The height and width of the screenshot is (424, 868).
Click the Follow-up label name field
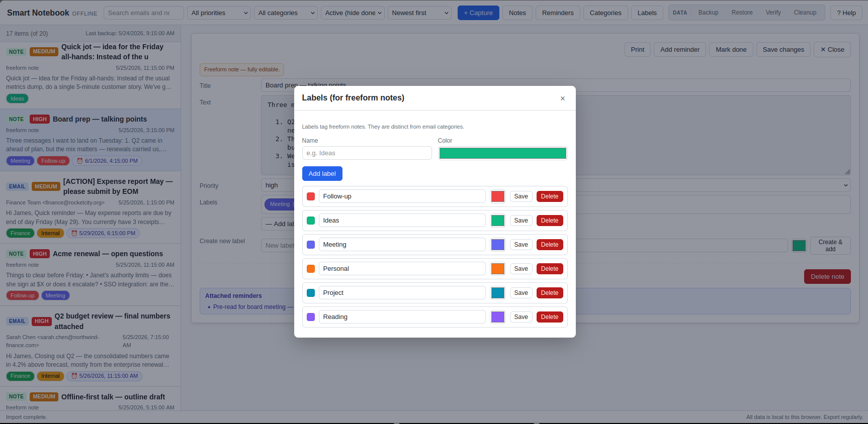point(402,196)
